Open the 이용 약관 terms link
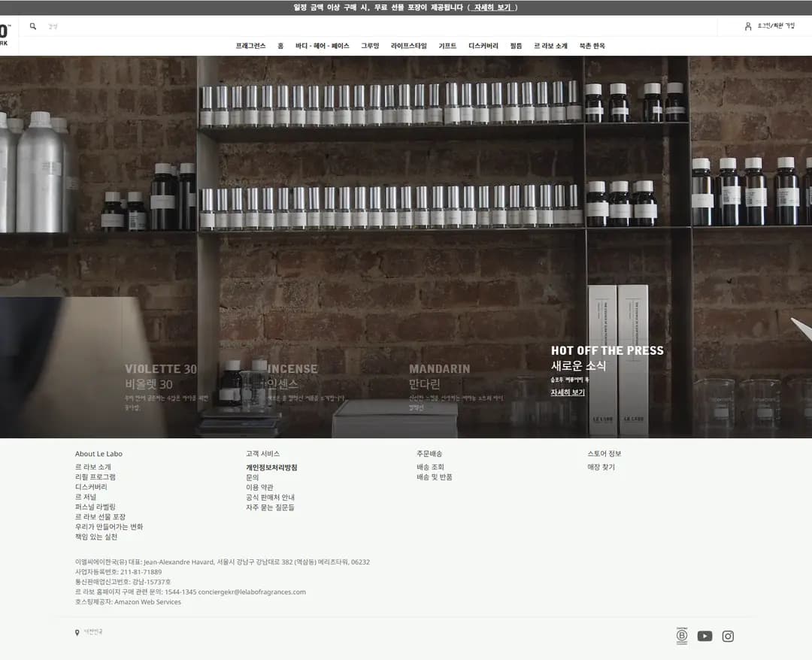This screenshot has width=812, height=660. 259,487
